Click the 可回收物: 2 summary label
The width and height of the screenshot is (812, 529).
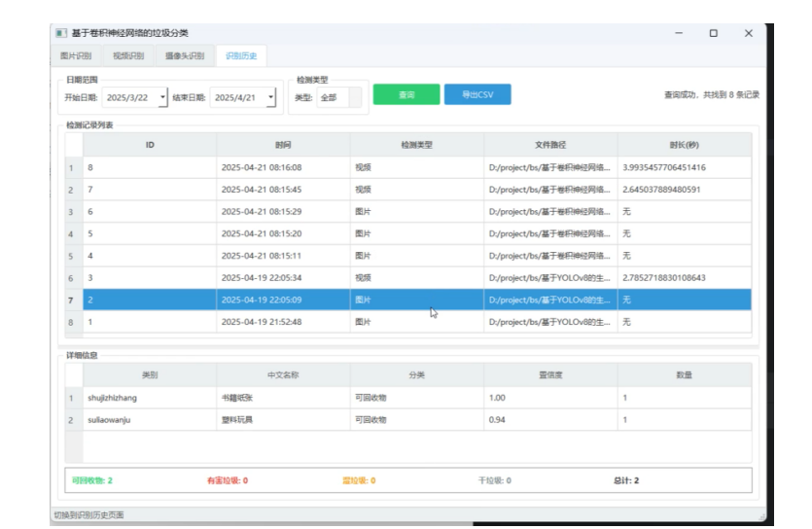pyautogui.click(x=92, y=480)
